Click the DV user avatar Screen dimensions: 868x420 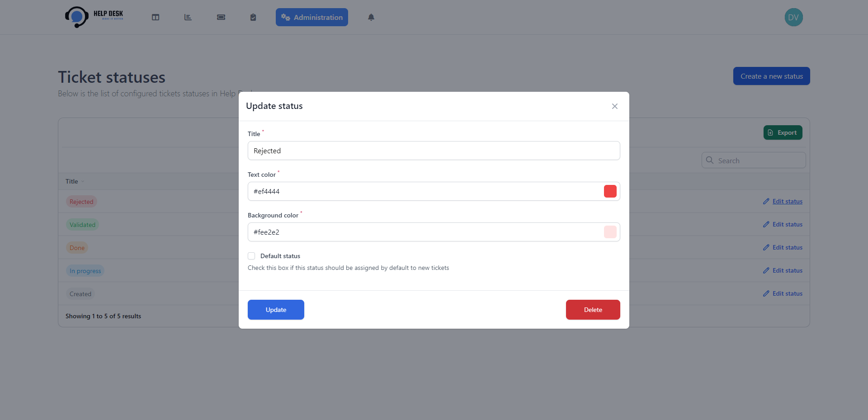coord(793,17)
